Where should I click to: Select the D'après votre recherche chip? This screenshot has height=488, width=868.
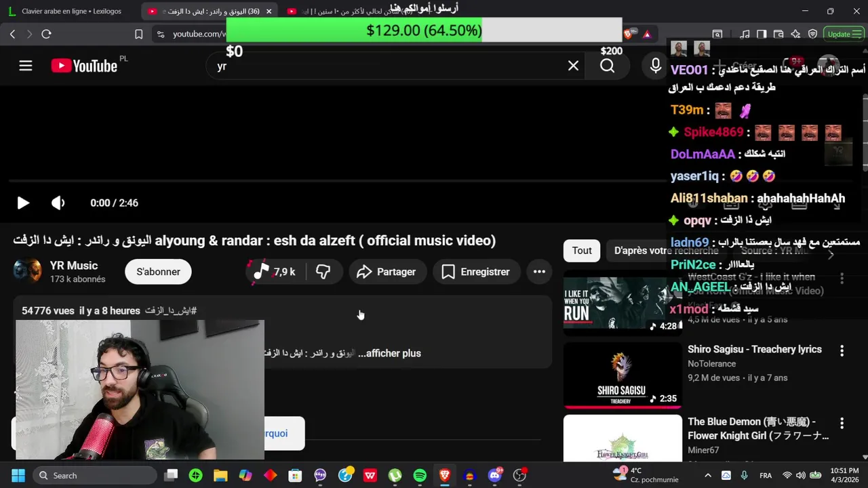[666, 251]
